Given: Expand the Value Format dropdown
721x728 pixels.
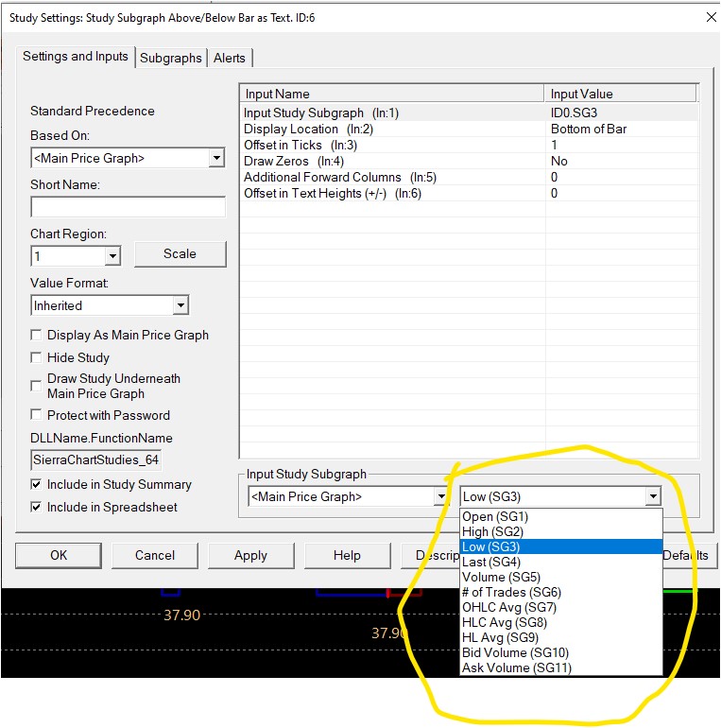Looking at the screenshot, I should pos(180,305).
